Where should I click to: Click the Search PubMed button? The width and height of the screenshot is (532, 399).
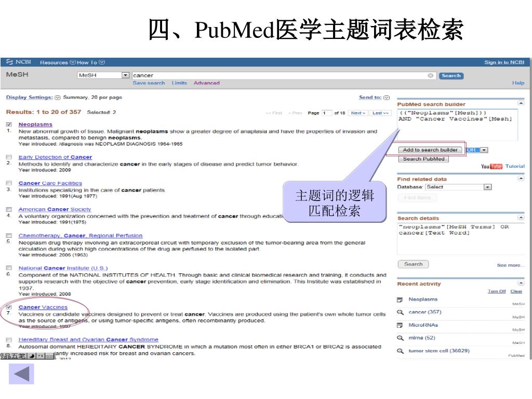tap(423, 159)
